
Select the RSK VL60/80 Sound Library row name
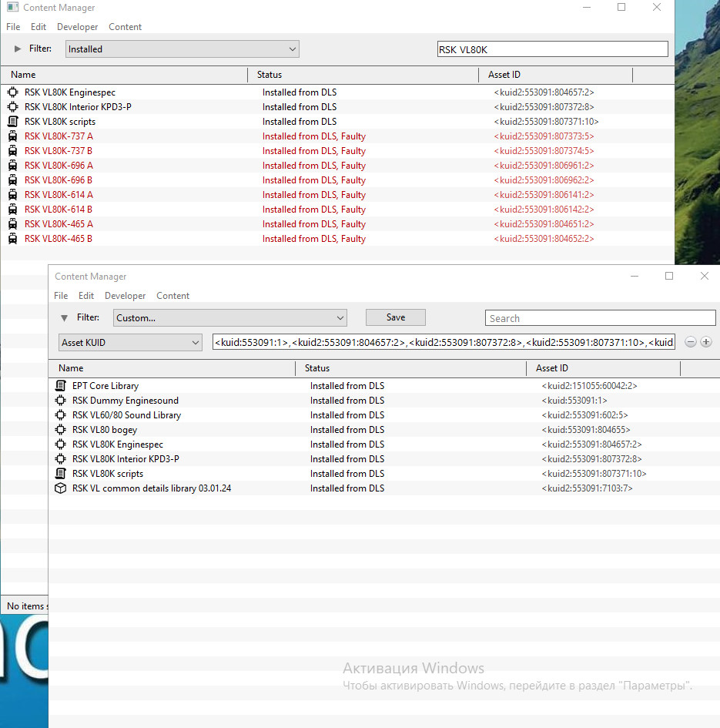tap(126, 414)
